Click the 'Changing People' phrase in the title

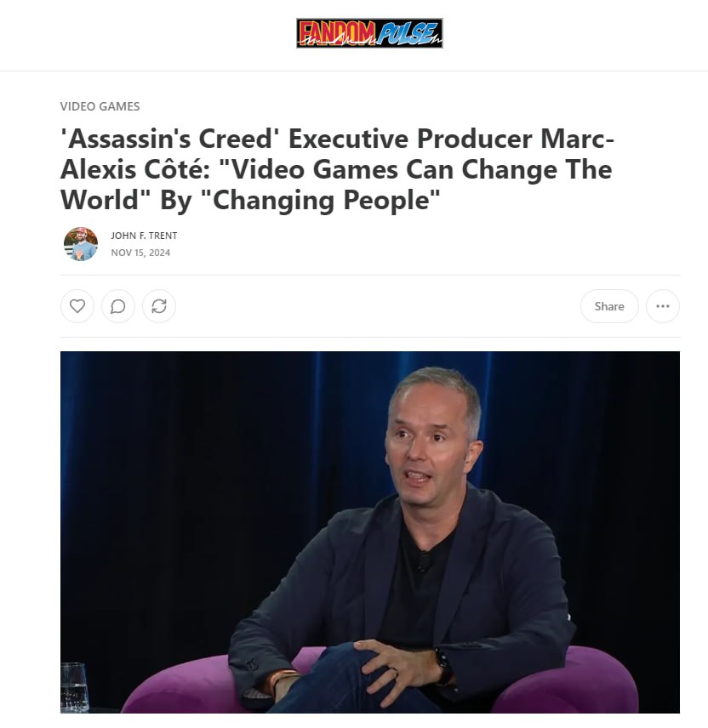pyautogui.click(x=326, y=201)
